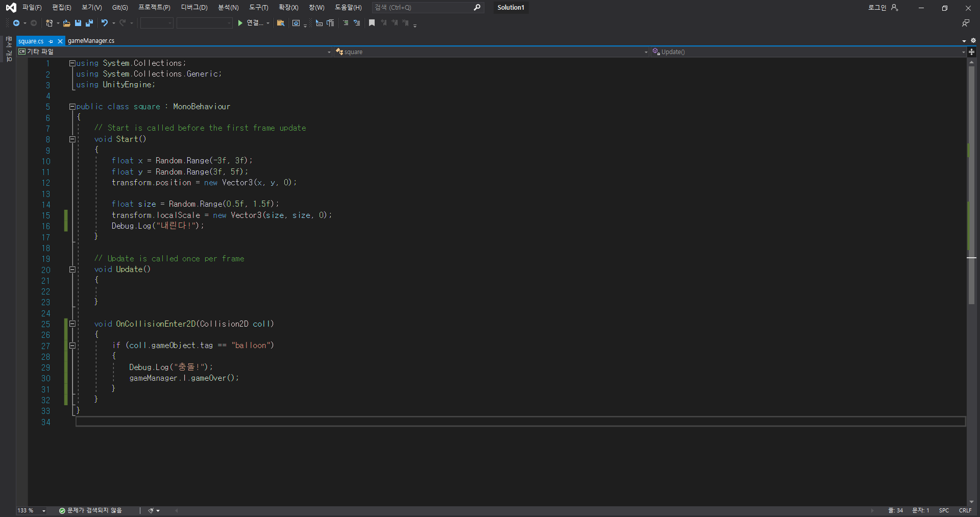Collapse the OnCollisionEnter2D method
This screenshot has height=517, width=980.
point(72,324)
